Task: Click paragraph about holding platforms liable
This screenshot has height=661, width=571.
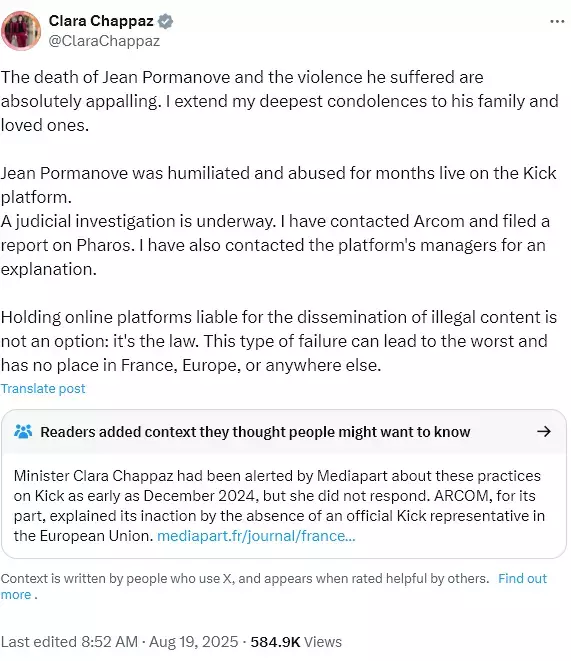Action: (279, 341)
